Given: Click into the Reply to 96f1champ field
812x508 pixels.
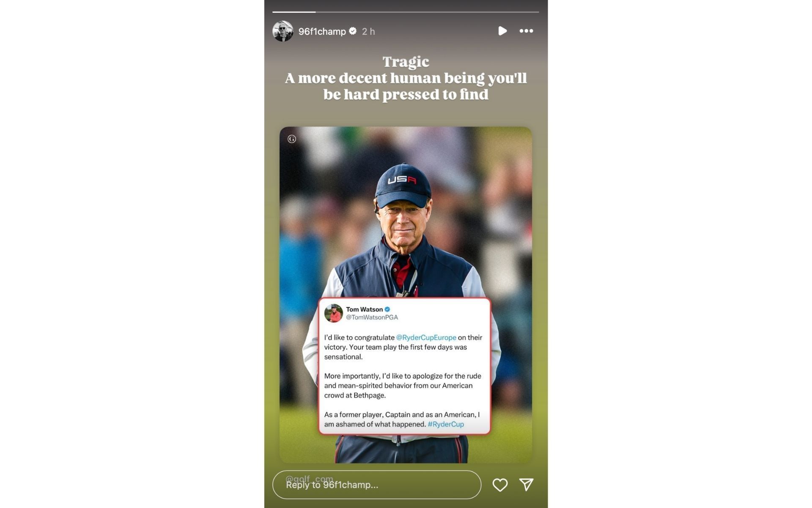Looking at the screenshot, I should 377,485.
